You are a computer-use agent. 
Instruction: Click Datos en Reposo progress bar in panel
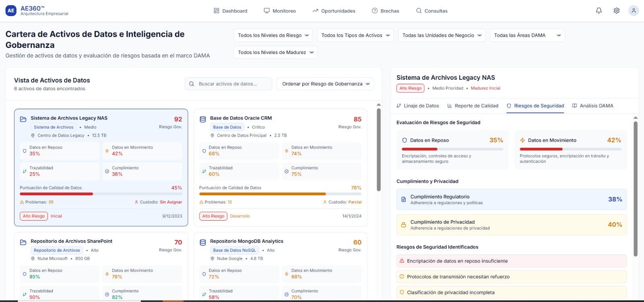coord(452,149)
